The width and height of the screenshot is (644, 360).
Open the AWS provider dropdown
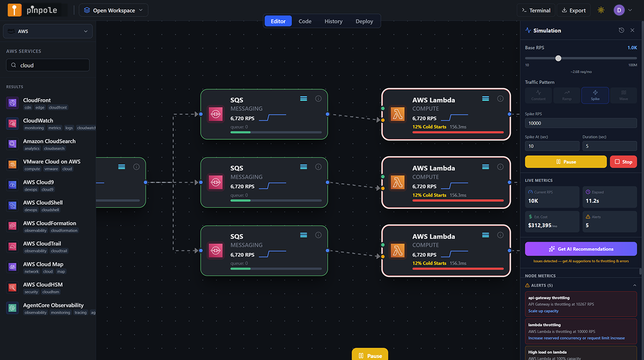(47, 31)
